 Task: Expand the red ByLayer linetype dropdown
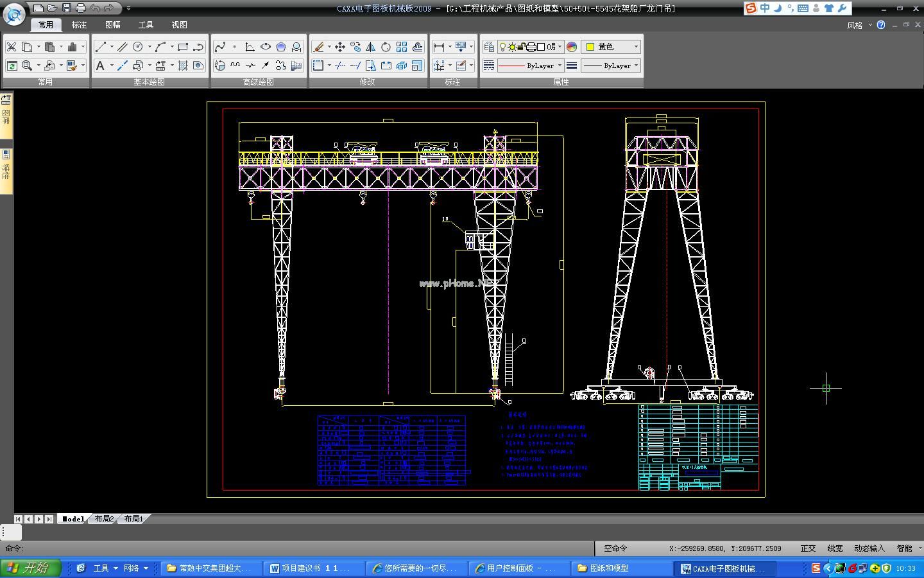(x=560, y=66)
